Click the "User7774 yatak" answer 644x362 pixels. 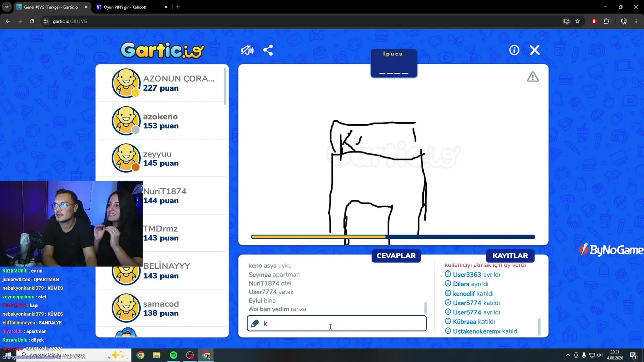(x=271, y=292)
